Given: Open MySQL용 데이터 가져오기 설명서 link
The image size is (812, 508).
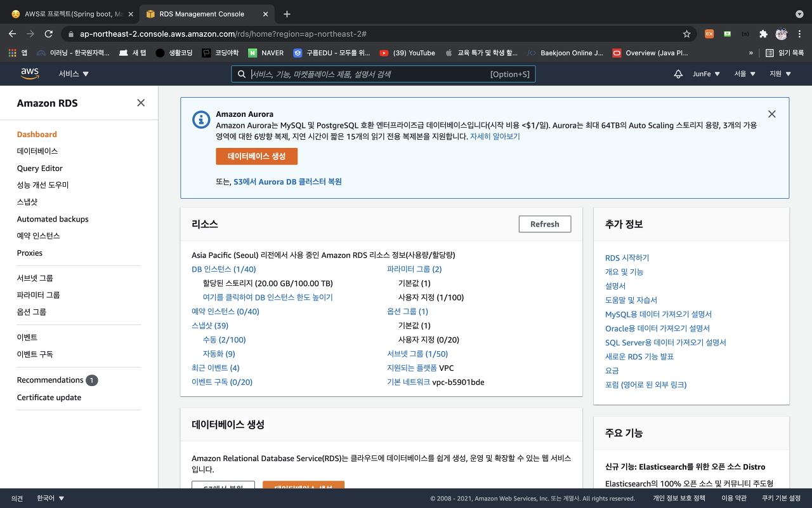Looking at the screenshot, I should point(658,314).
